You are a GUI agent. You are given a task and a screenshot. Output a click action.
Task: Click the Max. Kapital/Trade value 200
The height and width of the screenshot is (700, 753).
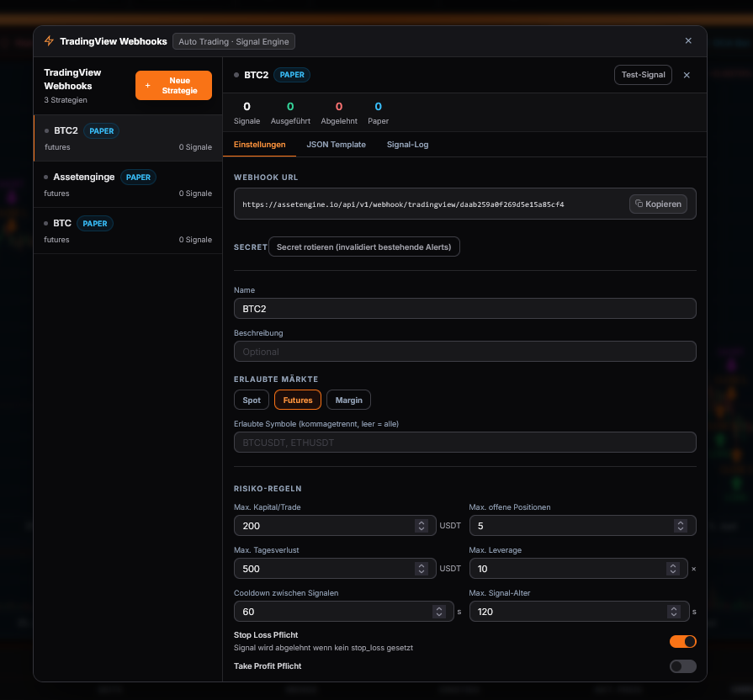[252, 526]
